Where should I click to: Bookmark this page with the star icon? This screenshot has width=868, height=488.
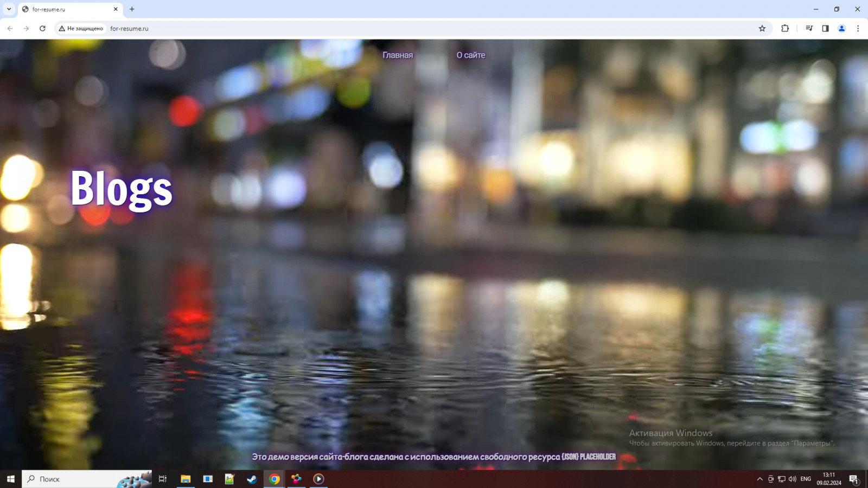[762, 28]
